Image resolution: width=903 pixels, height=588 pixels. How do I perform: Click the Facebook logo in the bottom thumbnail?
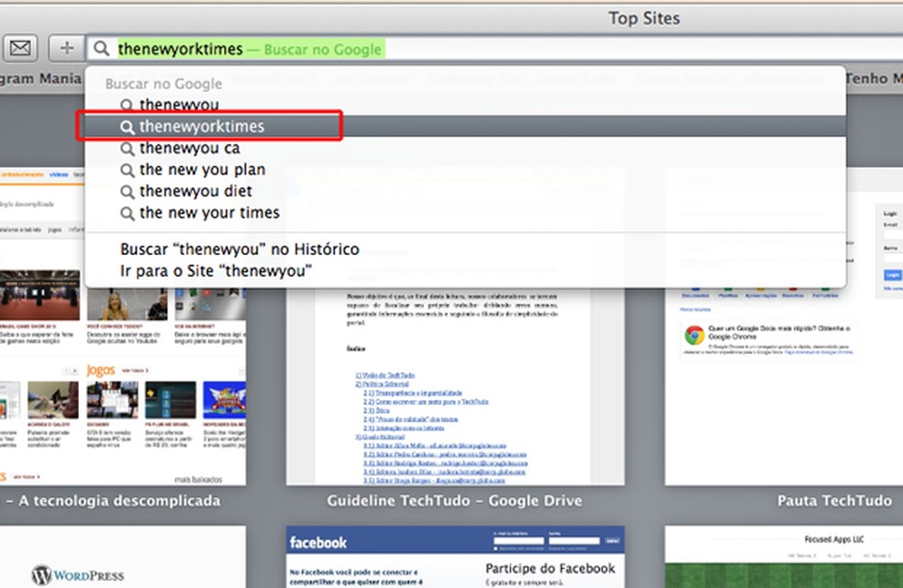click(318, 541)
